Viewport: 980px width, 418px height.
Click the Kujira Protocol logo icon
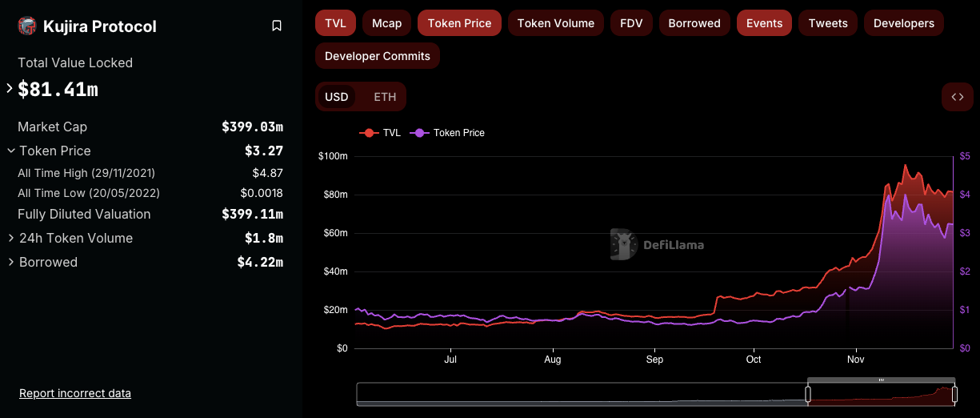[27, 26]
